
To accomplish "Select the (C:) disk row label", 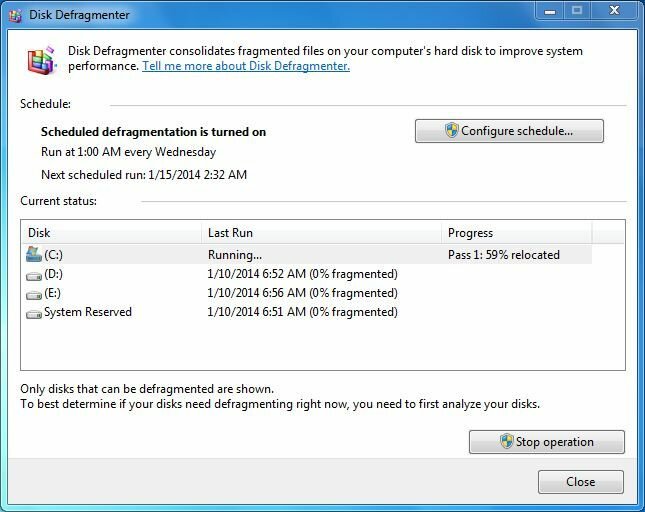I will point(53,255).
